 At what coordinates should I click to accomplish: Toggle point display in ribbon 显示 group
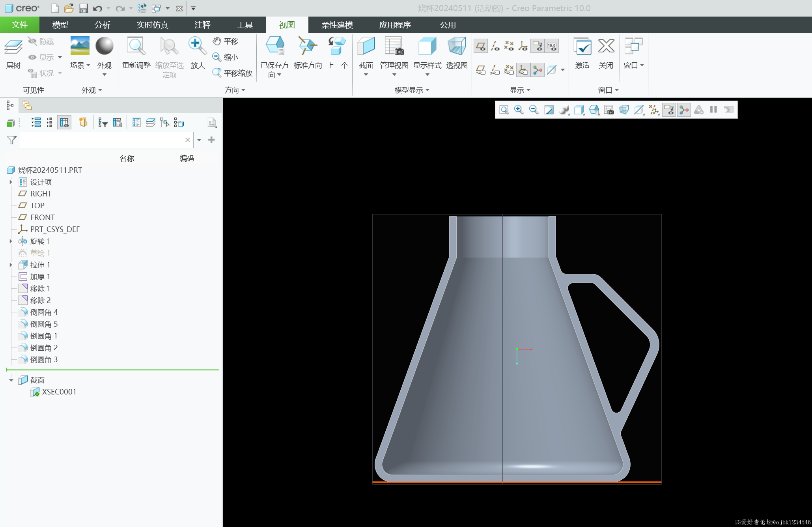509,46
